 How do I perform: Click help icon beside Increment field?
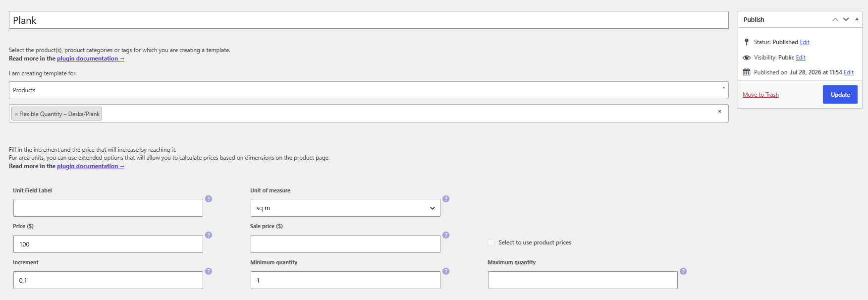point(209,271)
